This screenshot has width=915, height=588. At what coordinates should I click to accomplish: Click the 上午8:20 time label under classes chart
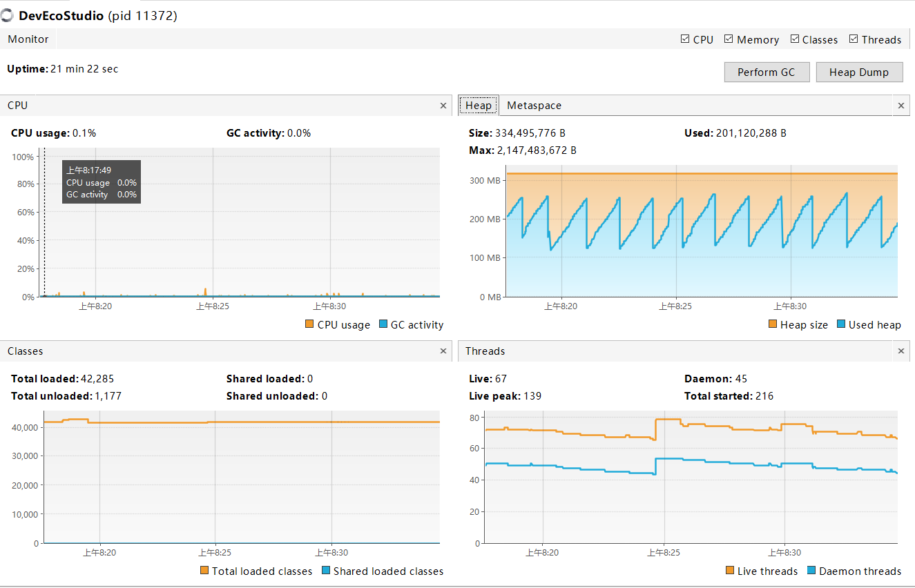point(99,553)
